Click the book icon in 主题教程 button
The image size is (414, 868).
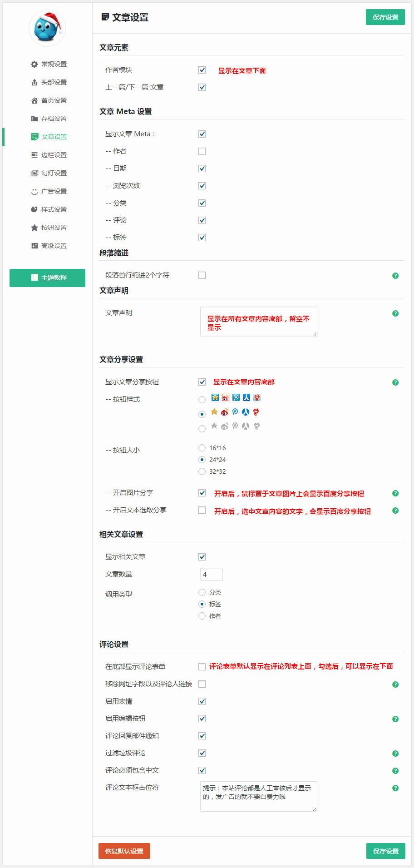click(34, 278)
